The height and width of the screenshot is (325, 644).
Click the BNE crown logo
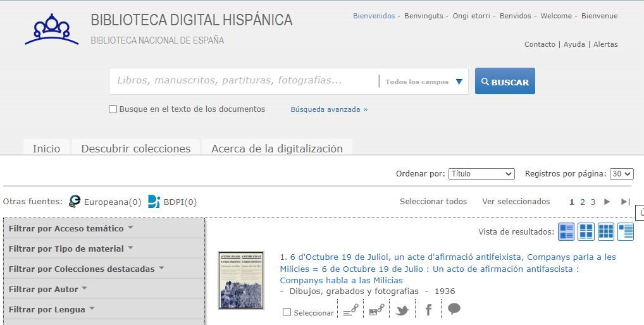click(x=52, y=29)
